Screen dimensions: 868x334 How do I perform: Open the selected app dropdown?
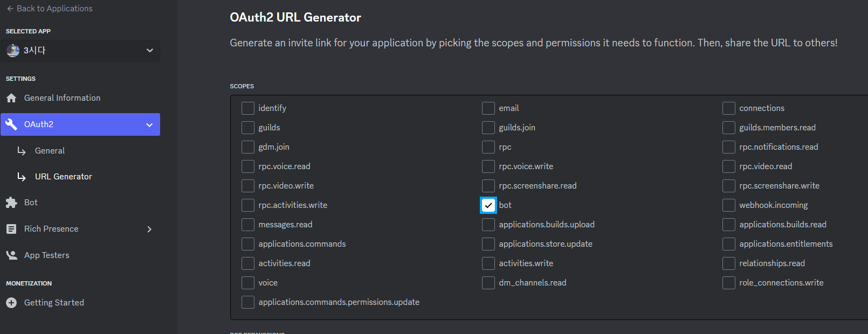coord(149,51)
